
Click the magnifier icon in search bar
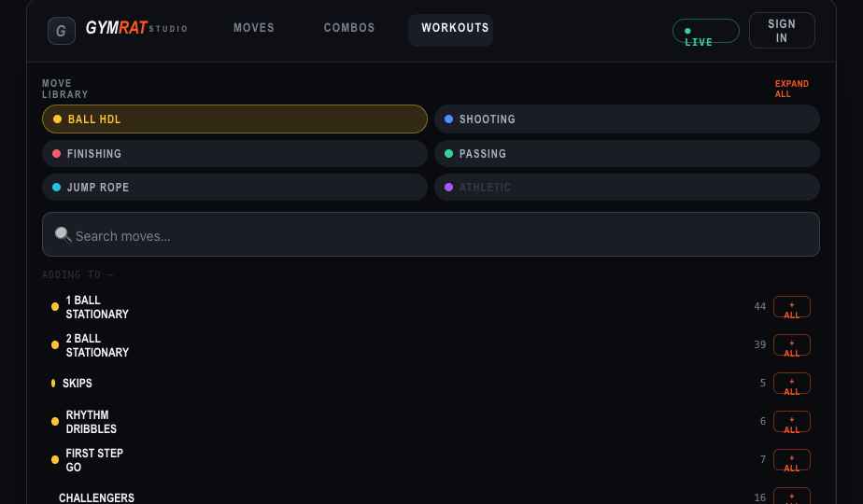click(63, 235)
